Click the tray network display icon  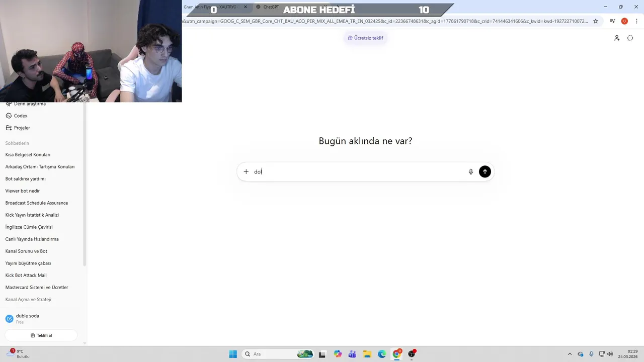[602, 354]
